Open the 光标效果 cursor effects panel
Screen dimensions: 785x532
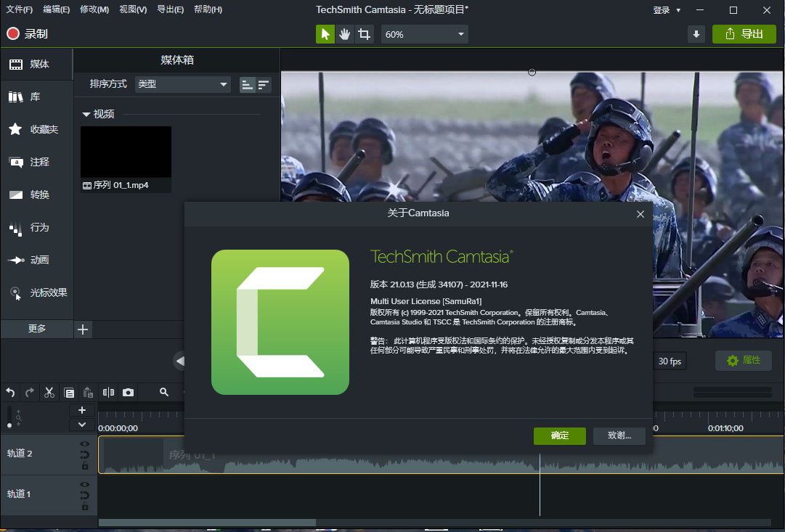pyautogui.click(x=36, y=292)
